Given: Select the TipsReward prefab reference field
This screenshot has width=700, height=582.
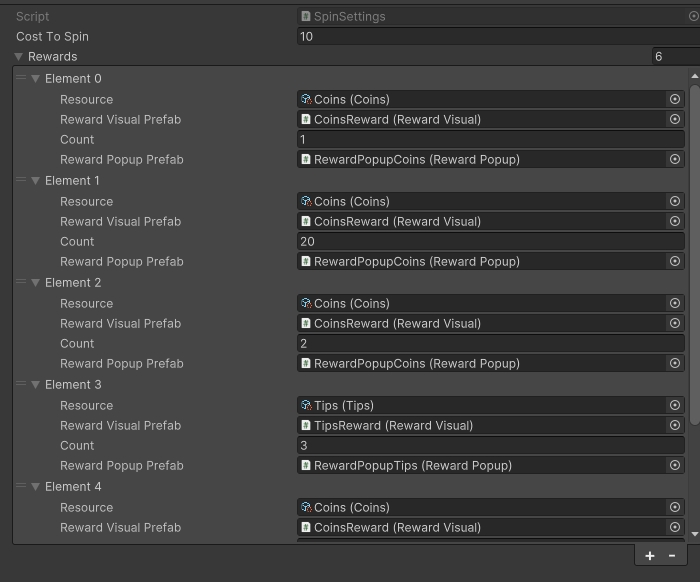Looking at the screenshot, I should [x=482, y=425].
